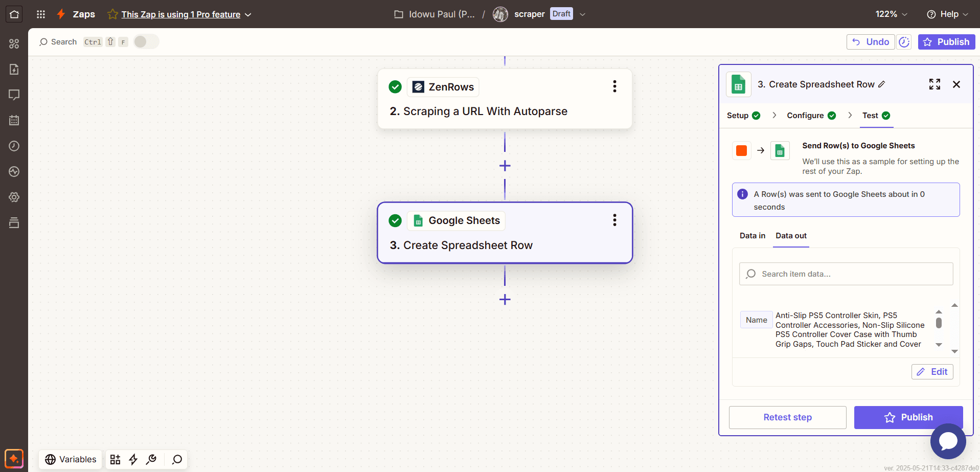Image resolution: width=980 pixels, height=472 pixels.
Task: Click the orange source app icon
Action: (741, 150)
